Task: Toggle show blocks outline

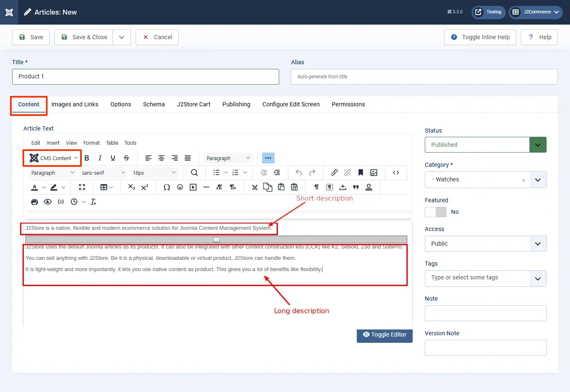Action: click(330, 187)
